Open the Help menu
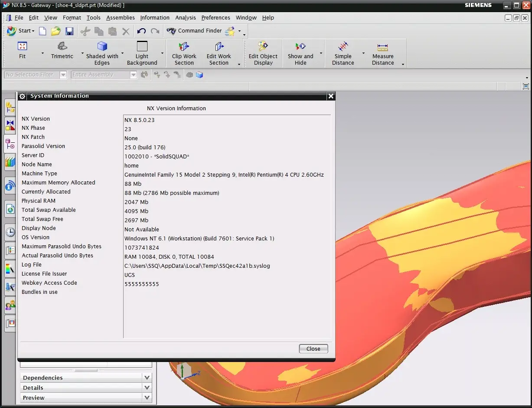 pos(268,18)
